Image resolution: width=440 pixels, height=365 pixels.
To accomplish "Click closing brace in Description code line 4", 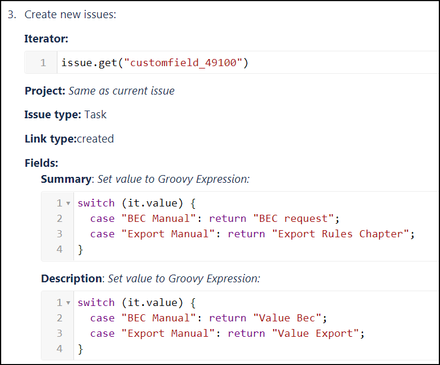I will [80, 349].
